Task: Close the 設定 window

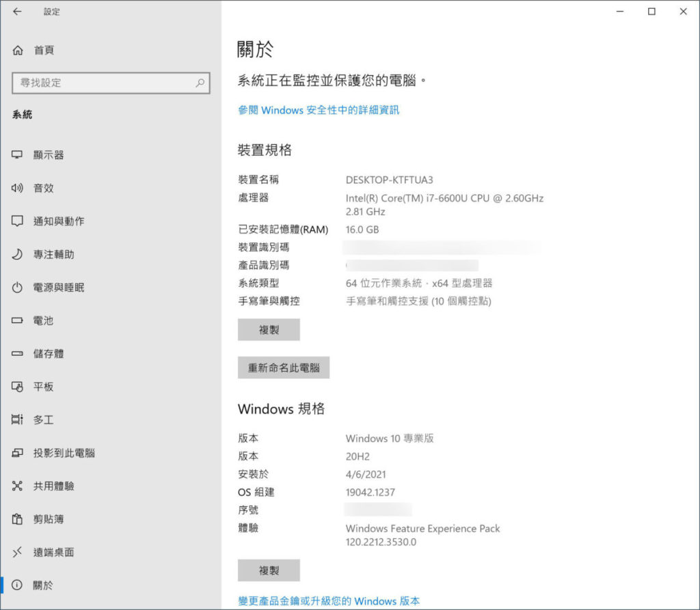Action: [684, 12]
